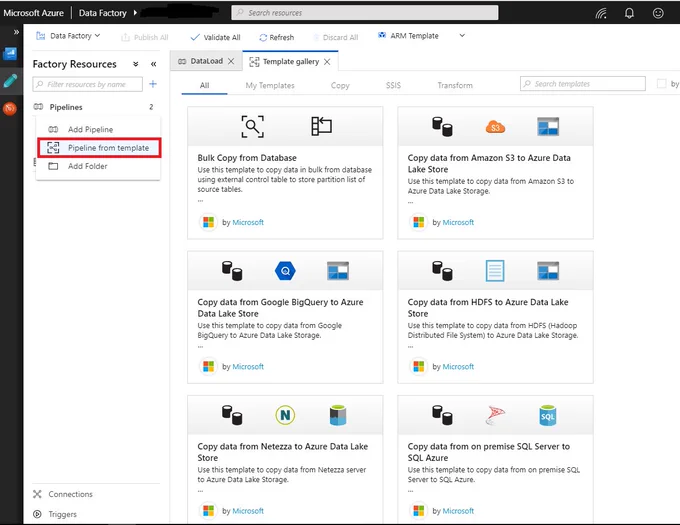680x525 pixels.
Task: Select the Copy filter tab
Action: (340, 85)
